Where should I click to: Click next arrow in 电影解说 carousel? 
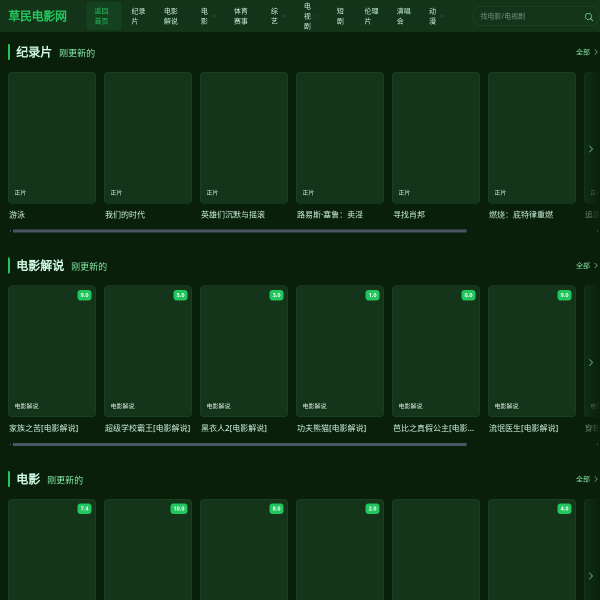(591, 362)
